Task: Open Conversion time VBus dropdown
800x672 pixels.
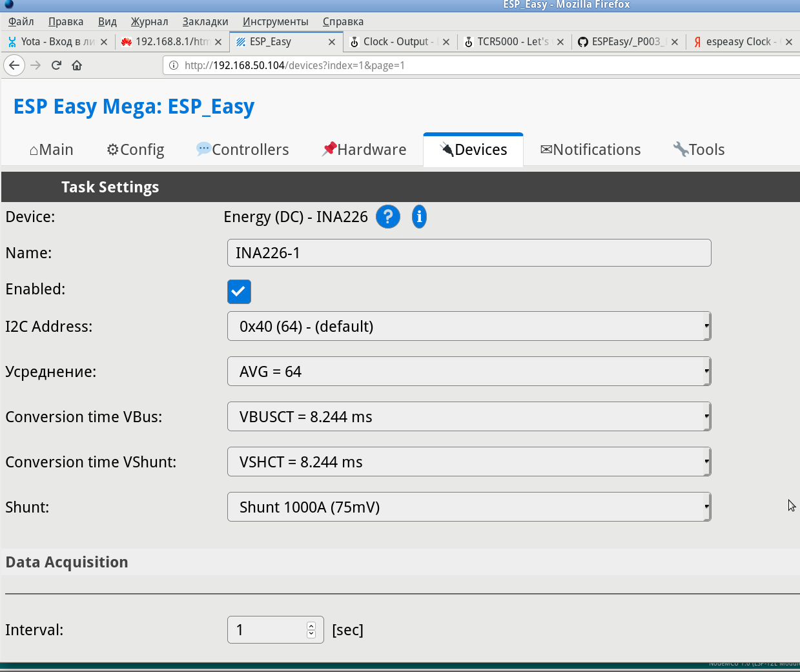Action: (x=469, y=417)
